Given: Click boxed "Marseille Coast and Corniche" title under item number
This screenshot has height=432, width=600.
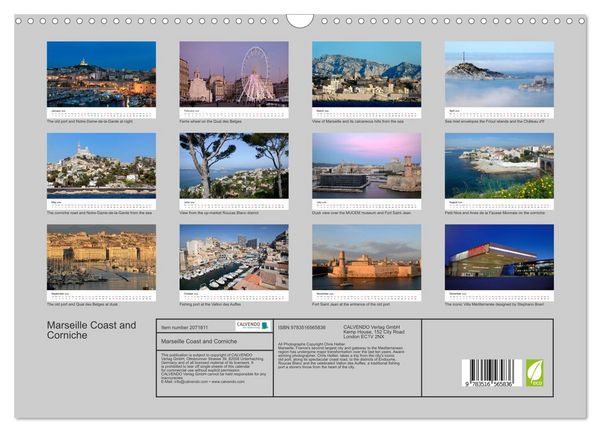Looking at the screenshot, I should pos(199,341).
